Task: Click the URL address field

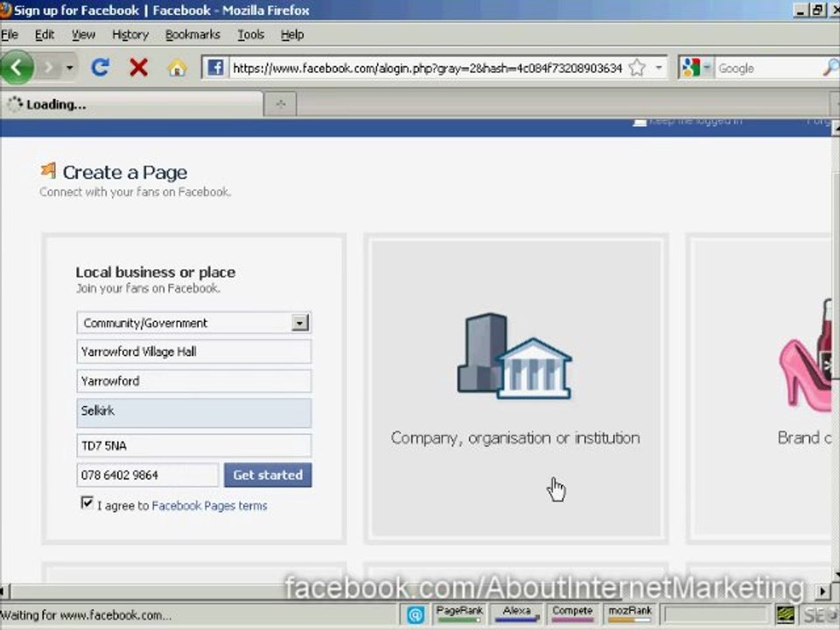Action: (x=427, y=68)
